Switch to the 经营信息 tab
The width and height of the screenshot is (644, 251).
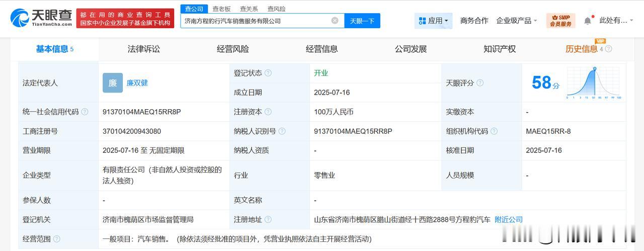[x=322, y=49]
